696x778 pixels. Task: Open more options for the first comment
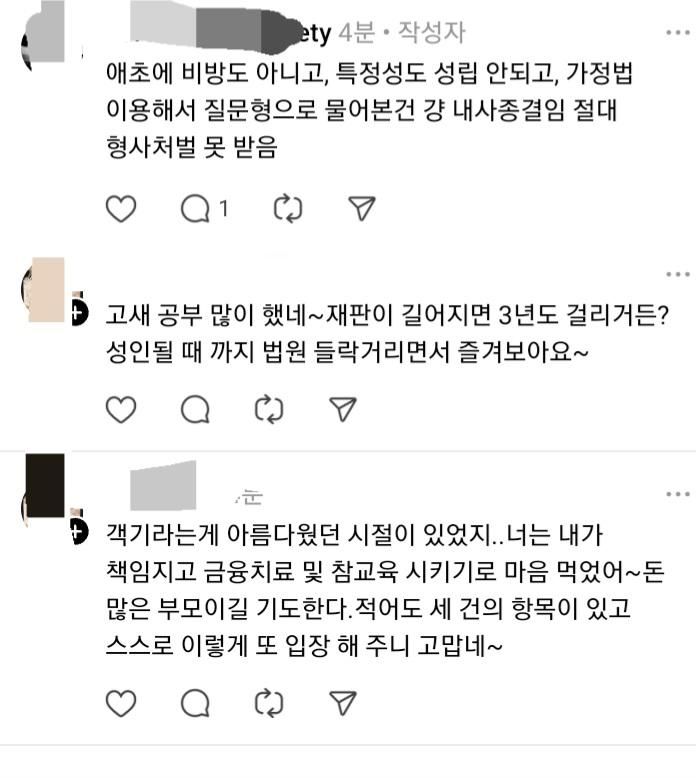tap(678, 33)
